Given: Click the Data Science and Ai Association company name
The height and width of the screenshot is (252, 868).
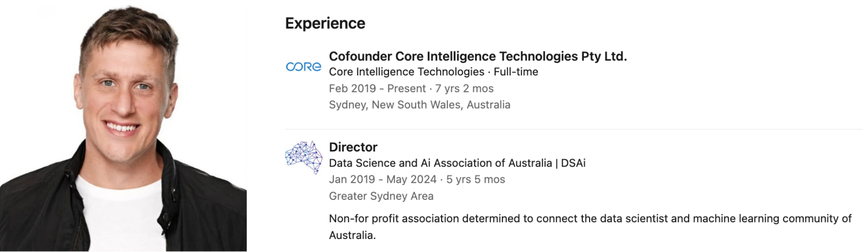Looking at the screenshot, I should pyautogui.click(x=440, y=163).
